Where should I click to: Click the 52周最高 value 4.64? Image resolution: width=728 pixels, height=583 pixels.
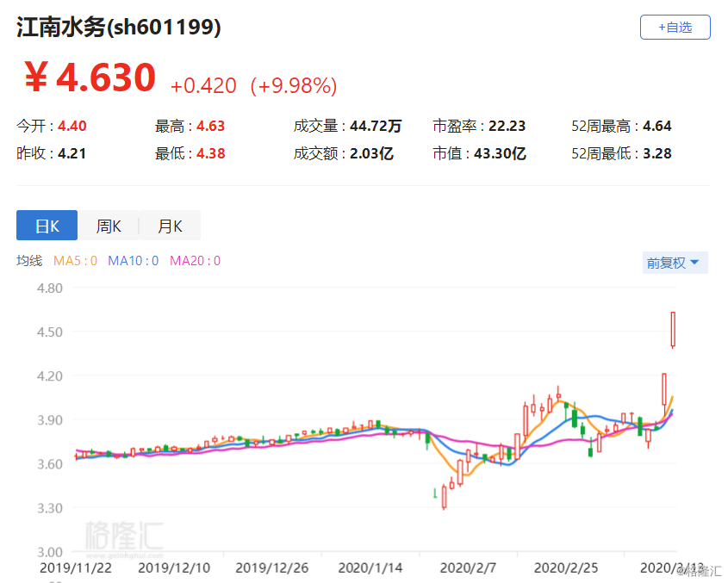(x=657, y=126)
